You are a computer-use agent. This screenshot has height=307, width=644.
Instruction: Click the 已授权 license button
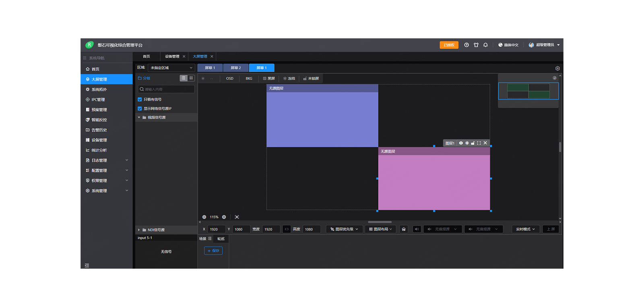(449, 45)
